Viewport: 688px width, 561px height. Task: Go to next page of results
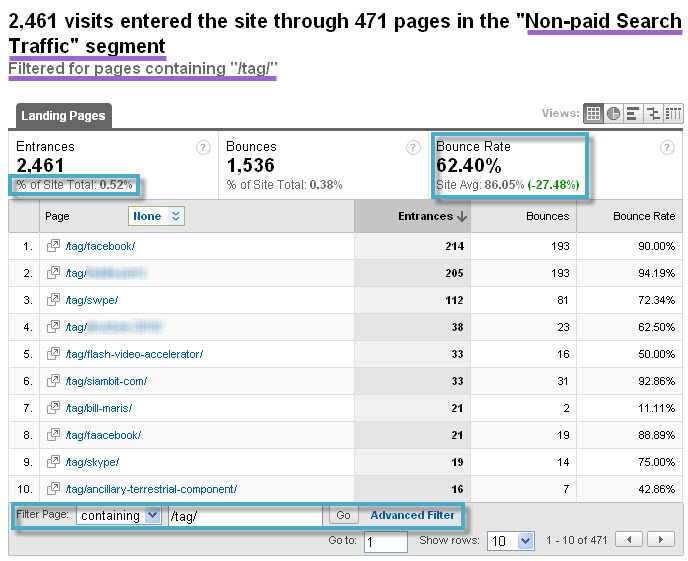661,540
